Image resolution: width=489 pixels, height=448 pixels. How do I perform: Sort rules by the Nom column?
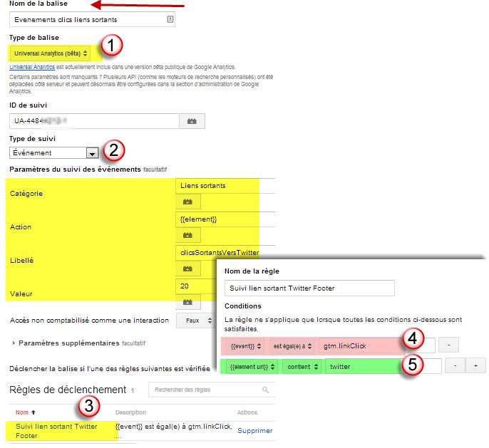(25, 412)
